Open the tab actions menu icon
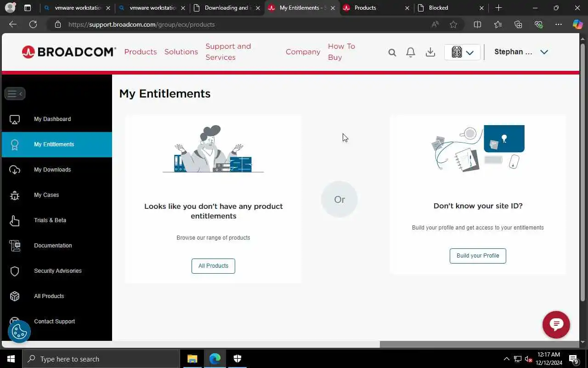Image resolution: width=588 pixels, height=368 pixels. [x=28, y=8]
